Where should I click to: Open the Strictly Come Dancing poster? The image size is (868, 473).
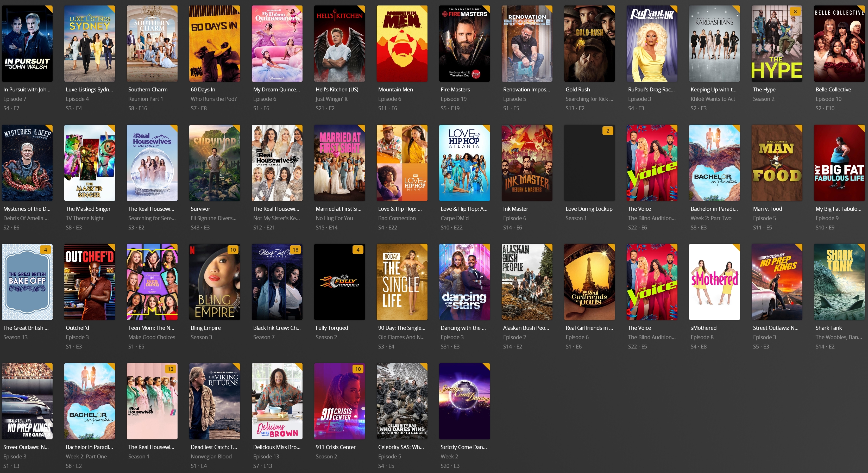point(464,401)
